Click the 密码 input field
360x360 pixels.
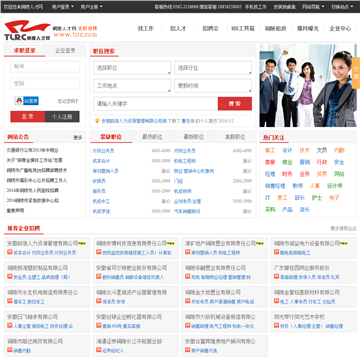45,84
